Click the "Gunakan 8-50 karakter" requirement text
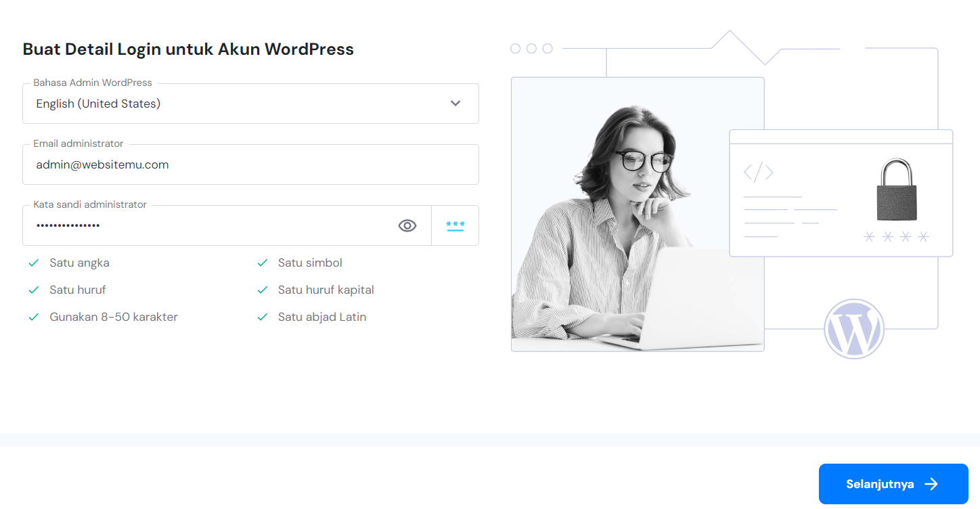Screen dimensions: 980x509 (x=114, y=317)
